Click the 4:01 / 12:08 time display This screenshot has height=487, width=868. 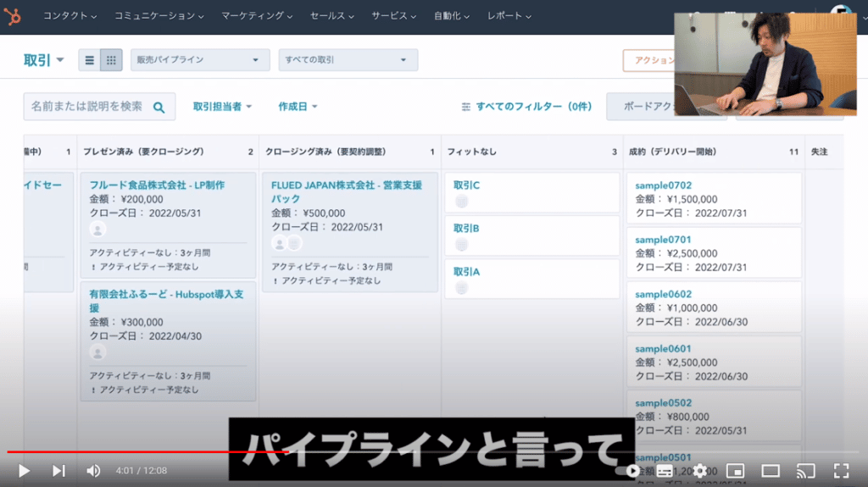click(142, 471)
